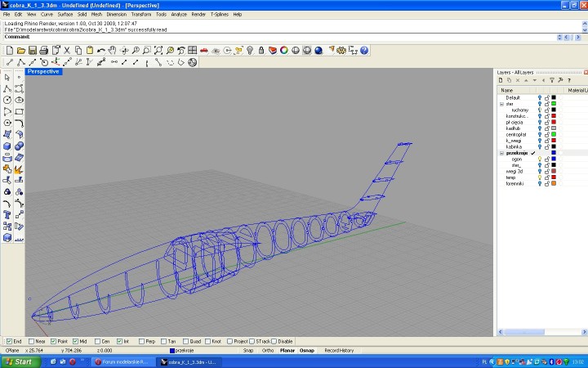Collapse the przekroje layer group
This screenshot has height=368, width=588.
click(501, 153)
